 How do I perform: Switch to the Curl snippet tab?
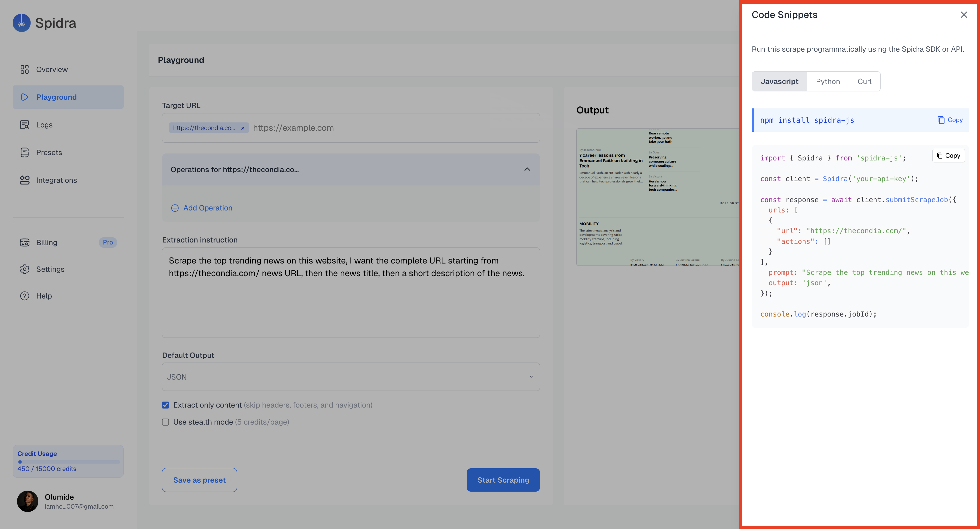tap(864, 81)
